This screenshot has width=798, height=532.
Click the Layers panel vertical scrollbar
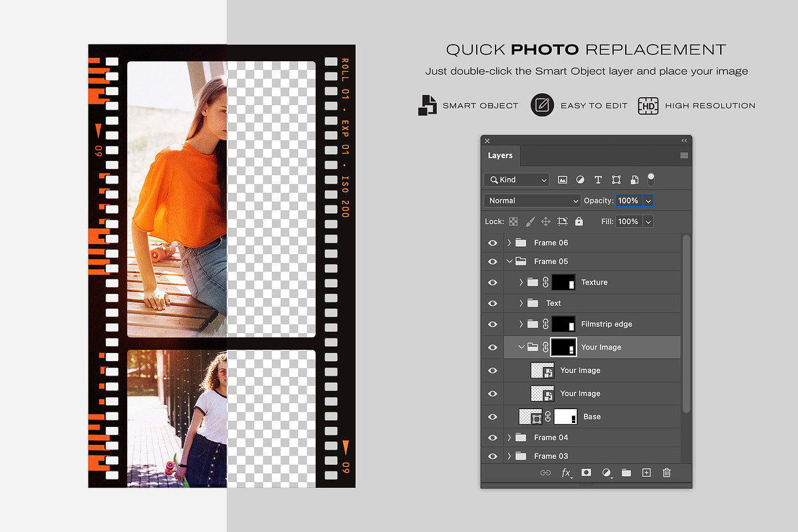(686, 324)
